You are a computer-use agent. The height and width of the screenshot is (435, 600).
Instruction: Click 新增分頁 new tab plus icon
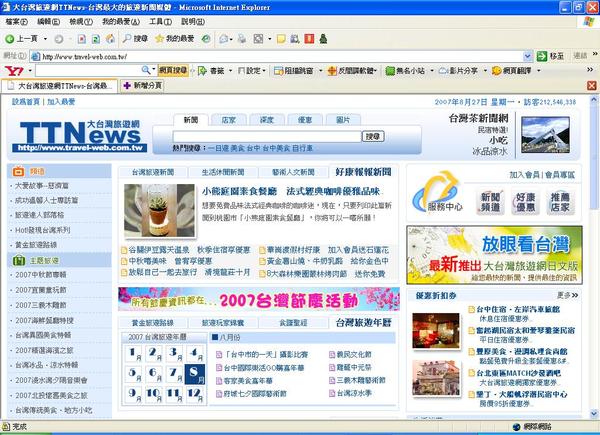click(127, 85)
